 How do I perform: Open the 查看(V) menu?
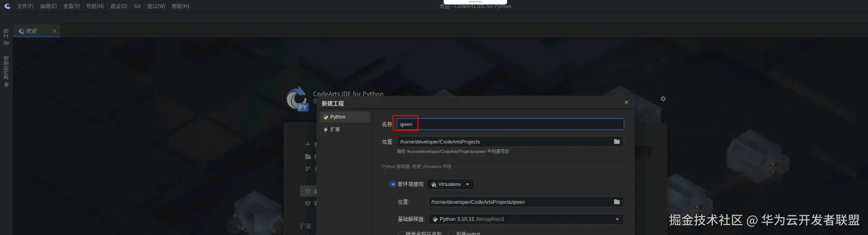[x=71, y=6]
